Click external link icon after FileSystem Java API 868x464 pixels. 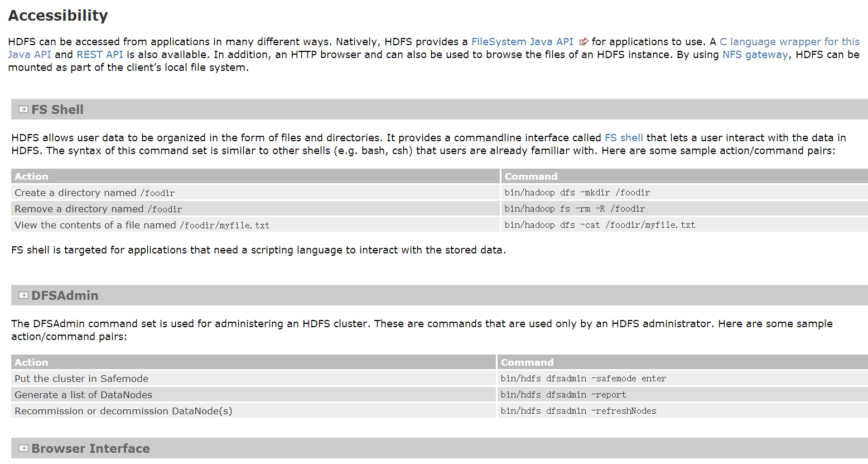coord(584,42)
